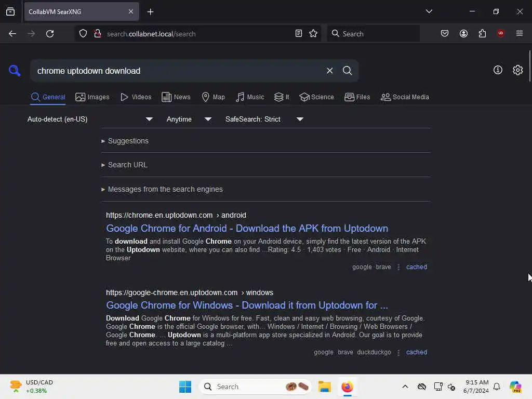Open the list all tabs chevron
Screen dimensions: 532x399
coord(429,11)
